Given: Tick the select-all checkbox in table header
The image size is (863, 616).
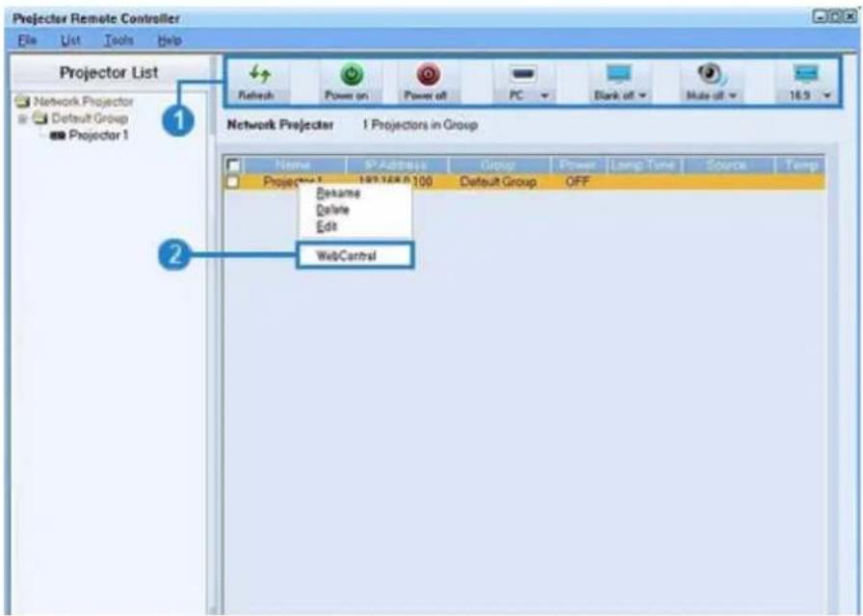Looking at the screenshot, I should click(233, 165).
